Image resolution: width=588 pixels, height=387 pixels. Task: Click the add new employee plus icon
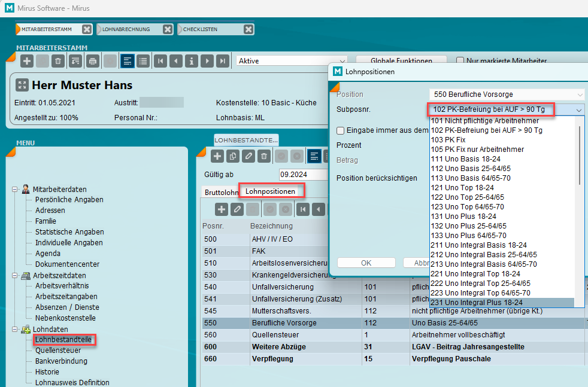pos(27,61)
